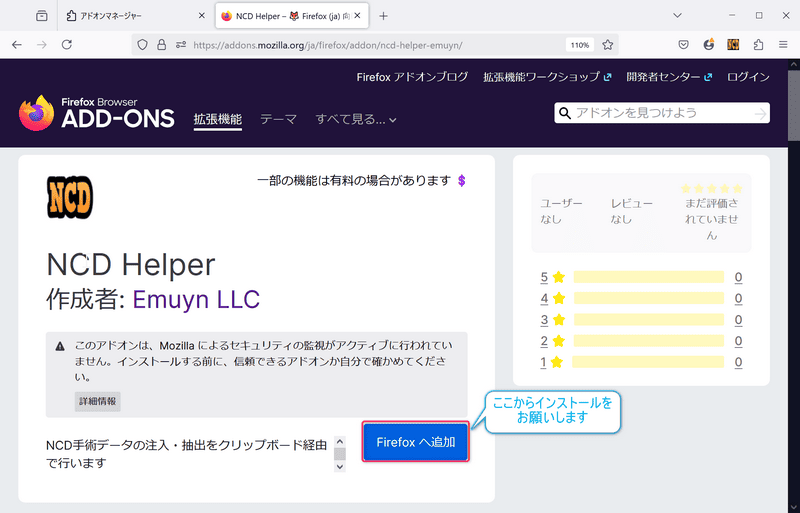Click the search magnifier icon
Viewport: 800px width, 513px height.
pyautogui.click(x=565, y=113)
